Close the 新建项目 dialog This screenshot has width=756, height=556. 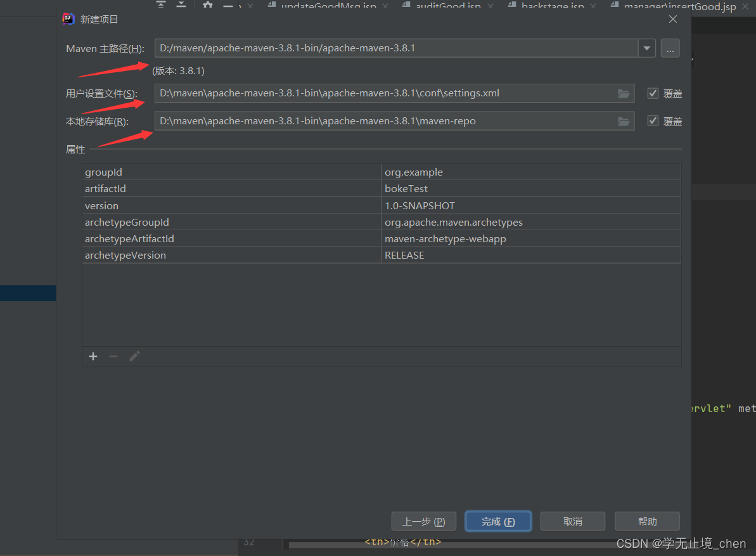[673, 19]
